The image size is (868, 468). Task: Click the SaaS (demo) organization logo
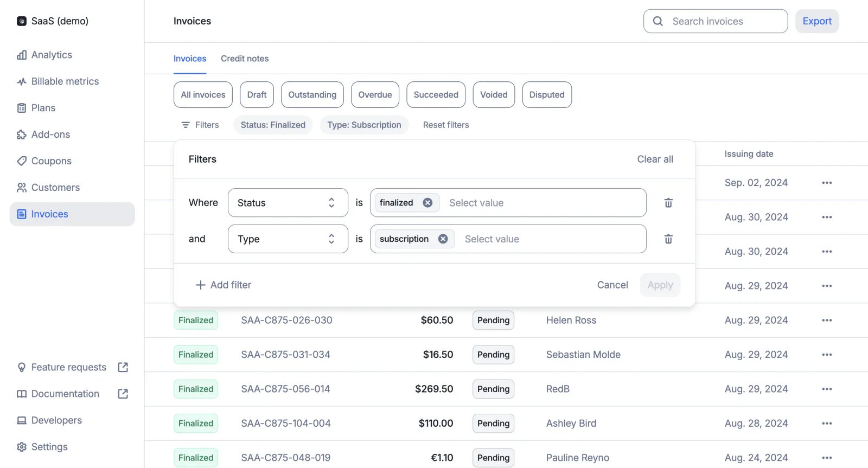pyautogui.click(x=22, y=21)
